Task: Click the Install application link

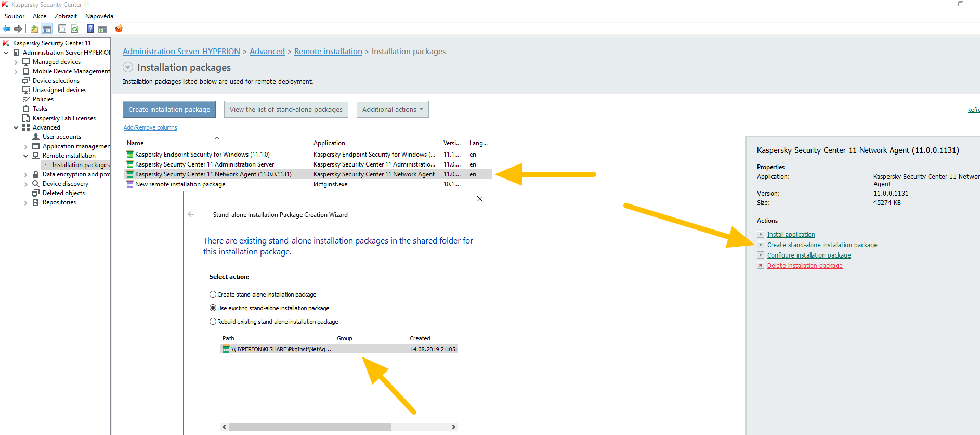Action: (x=791, y=235)
